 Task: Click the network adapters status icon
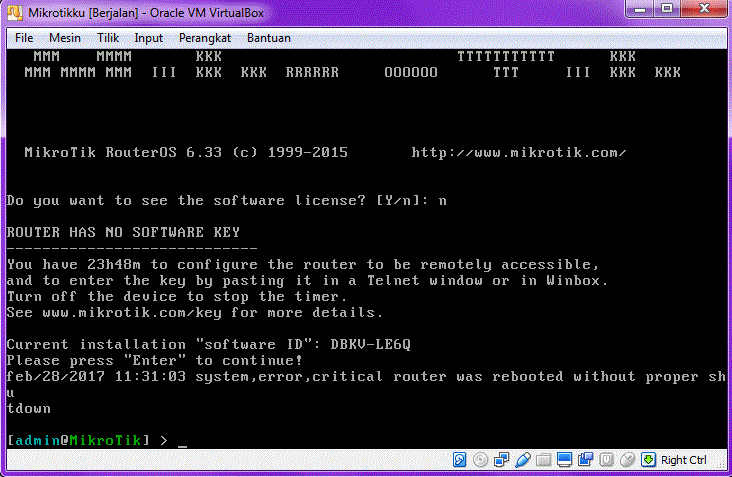pos(501,460)
